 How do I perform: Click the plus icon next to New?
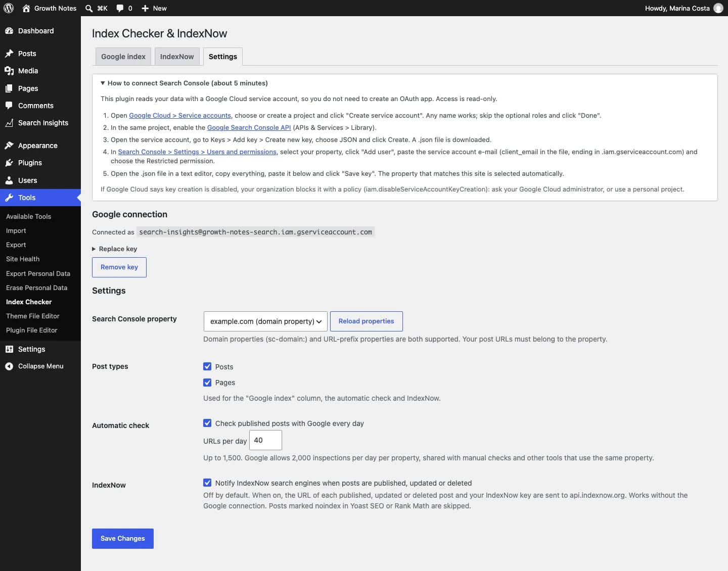(x=145, y=8)
